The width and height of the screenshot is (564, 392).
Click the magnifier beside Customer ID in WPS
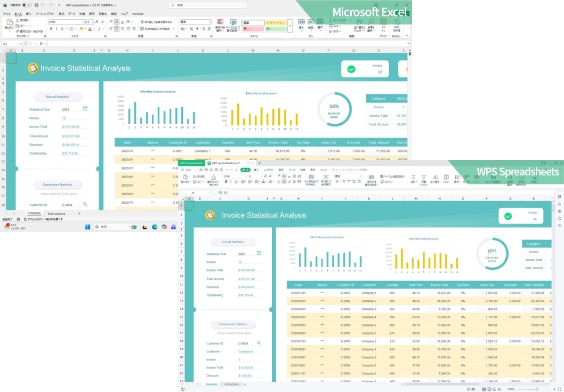pos(259,343)
